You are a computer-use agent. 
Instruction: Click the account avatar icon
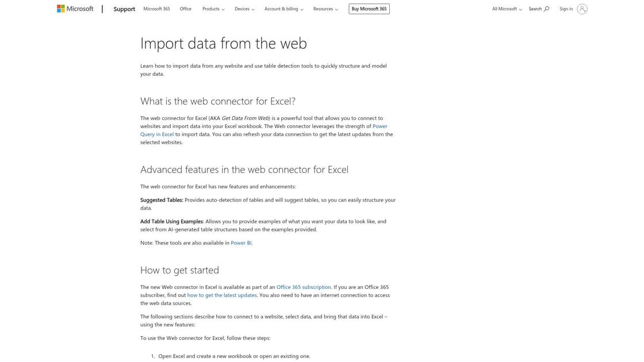click(582, 9)
